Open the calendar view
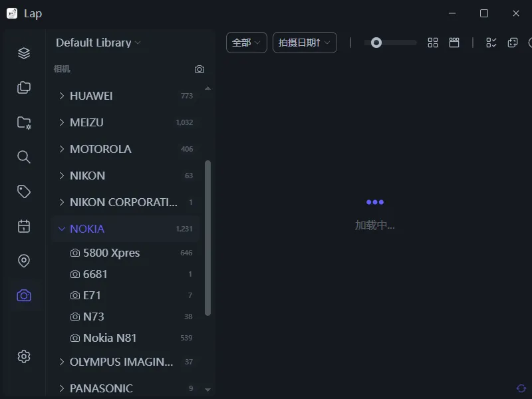This screenshot has height=399, width=532. pyautogui.click(x=24, y=226)
